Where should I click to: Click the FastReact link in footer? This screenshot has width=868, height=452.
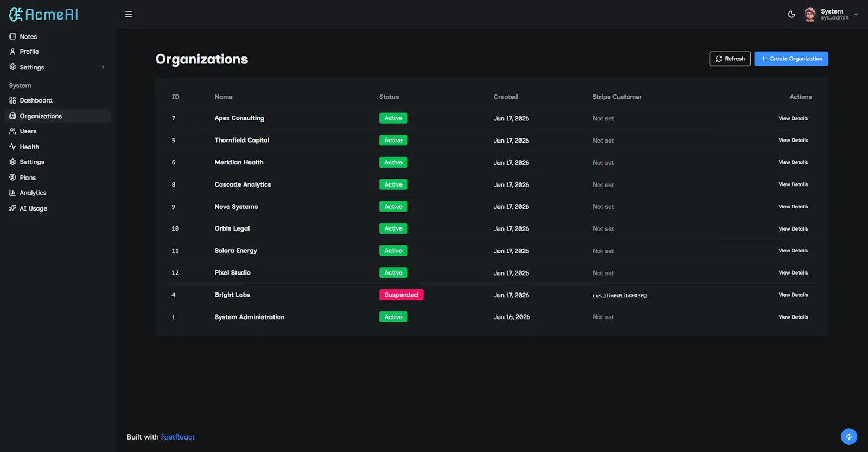pos(177,437)
